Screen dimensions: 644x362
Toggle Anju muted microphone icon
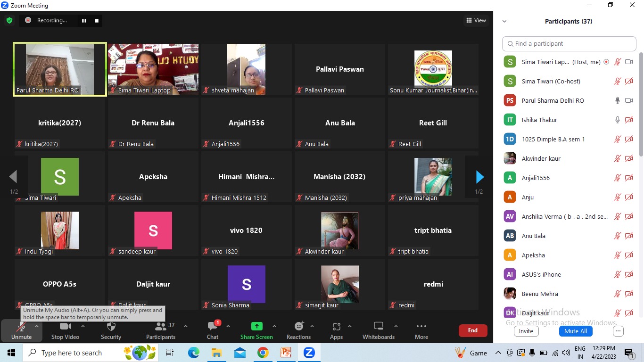click(x=618, y=197)
